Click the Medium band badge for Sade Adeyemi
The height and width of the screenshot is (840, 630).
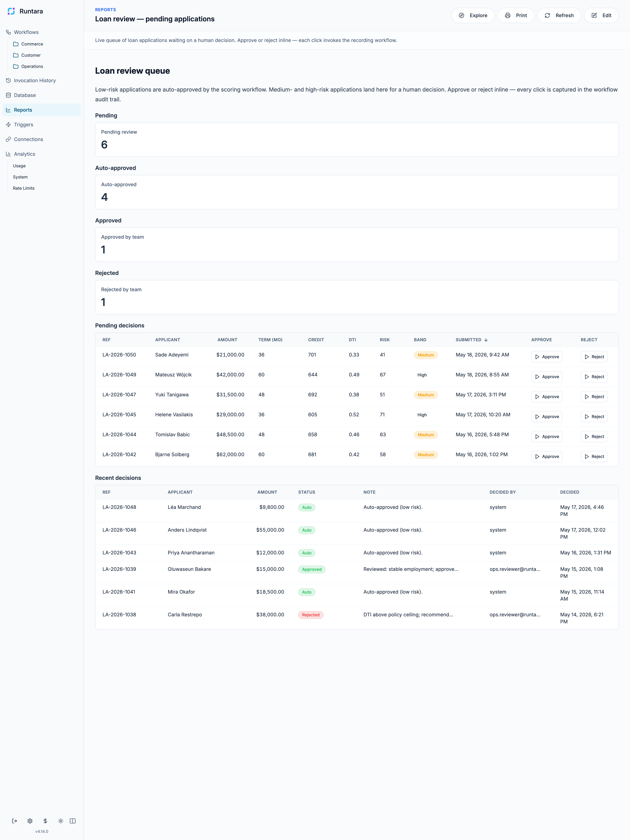coord(426,355)
